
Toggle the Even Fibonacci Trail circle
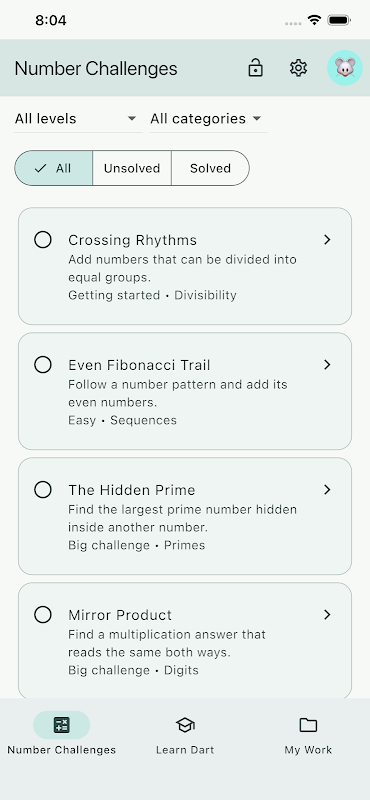(x=43, y=364)
